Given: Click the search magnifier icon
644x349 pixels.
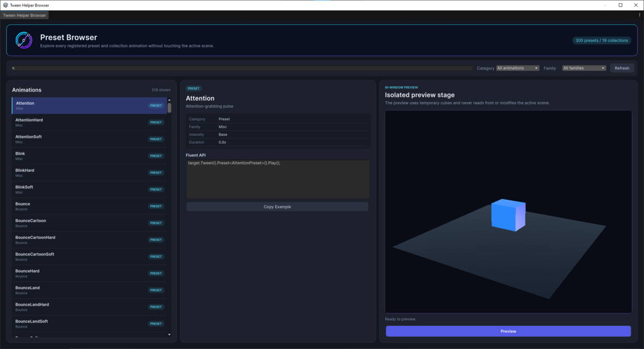Looking at the screenshot, I should click(13, 68).
